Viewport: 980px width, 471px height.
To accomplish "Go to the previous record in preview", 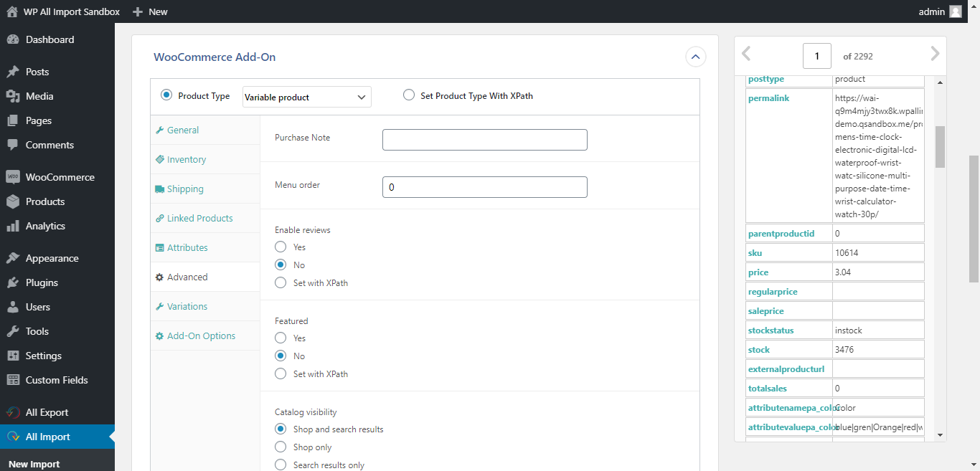I will pos(746,54).
